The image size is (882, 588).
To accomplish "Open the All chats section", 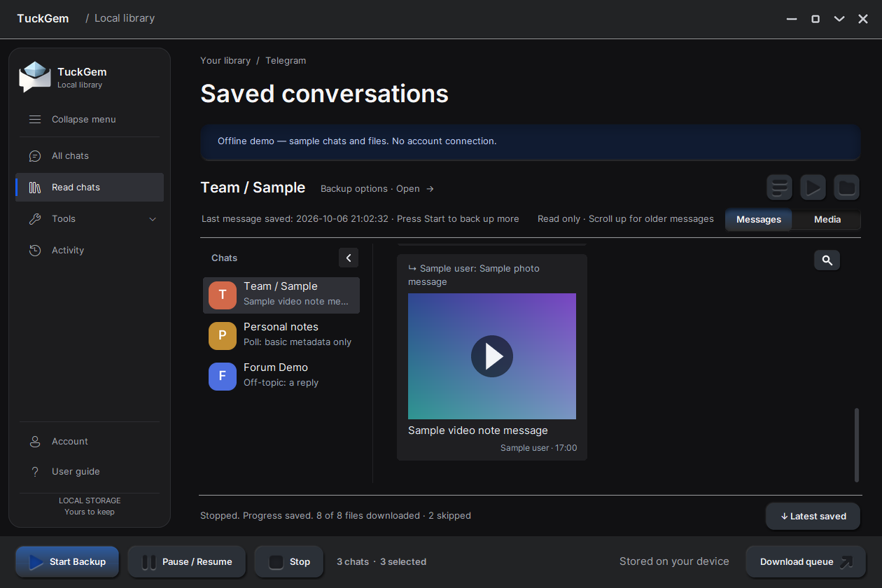I will pyautogui.click(x=90, y=155).
